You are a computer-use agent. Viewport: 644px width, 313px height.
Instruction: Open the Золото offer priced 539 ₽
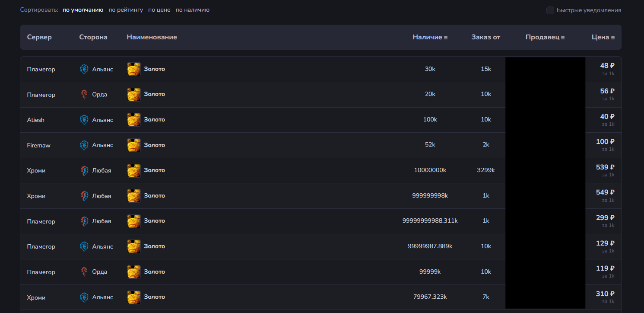coord(154,170)
